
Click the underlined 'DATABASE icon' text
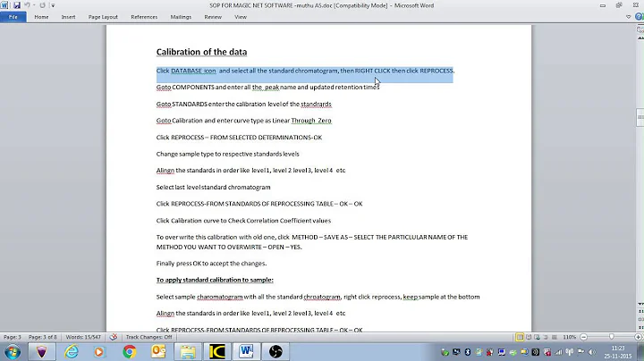[x=193, y=71]
